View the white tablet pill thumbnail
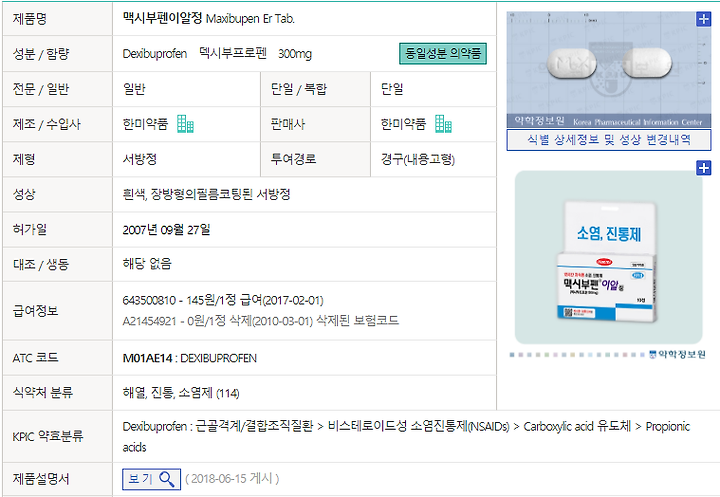 609,69
